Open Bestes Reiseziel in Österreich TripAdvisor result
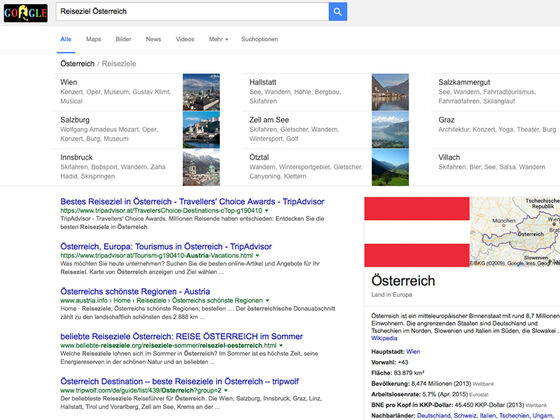This screenshot has width=560, height=420. point(192,202)
